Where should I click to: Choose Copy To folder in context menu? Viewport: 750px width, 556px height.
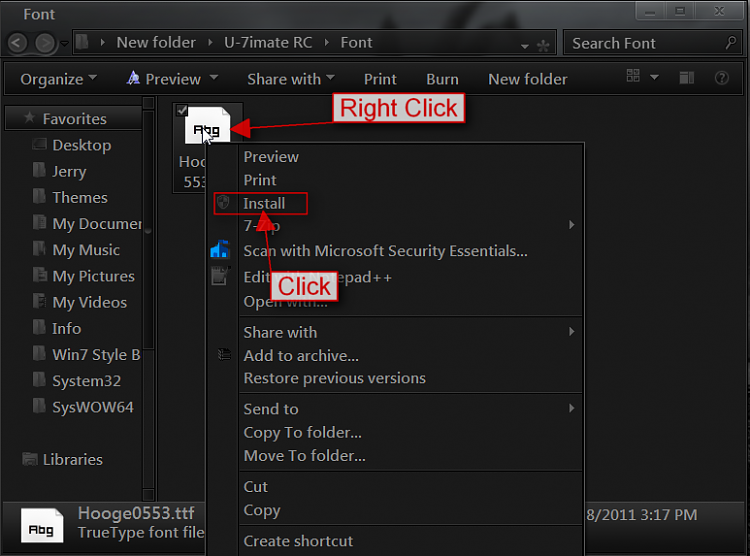302,433
